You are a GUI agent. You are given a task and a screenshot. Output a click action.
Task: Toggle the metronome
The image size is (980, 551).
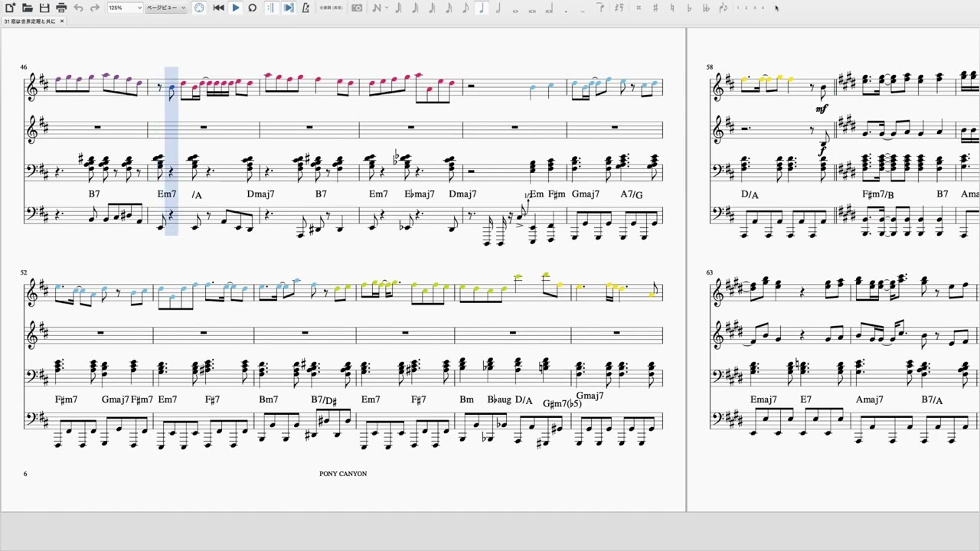(305, 8)
